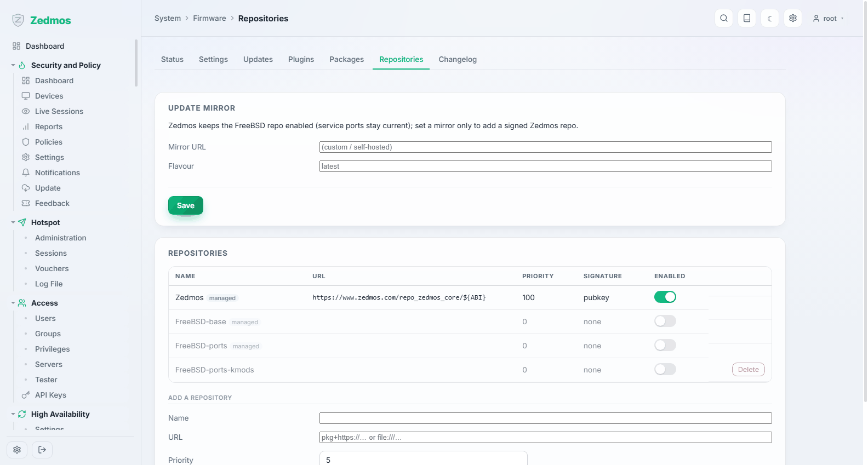
Task: Open the bottom-left sidebar settings gear
Action: 17,450
